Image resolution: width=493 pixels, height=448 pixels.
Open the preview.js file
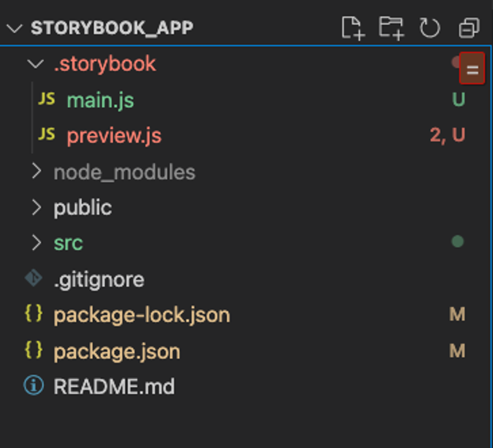point(114,136)
